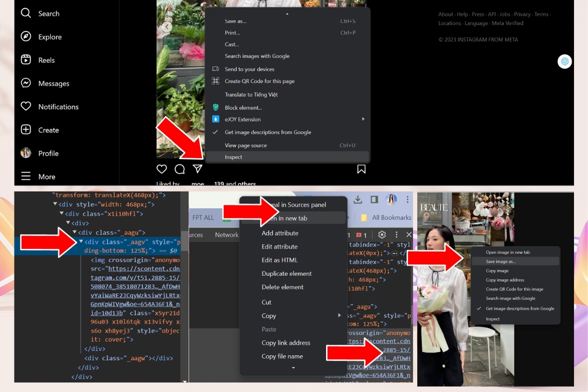588x392 pixels.
Task: Toggle Get image descriptions in image context menu
Action: (515, 309)
